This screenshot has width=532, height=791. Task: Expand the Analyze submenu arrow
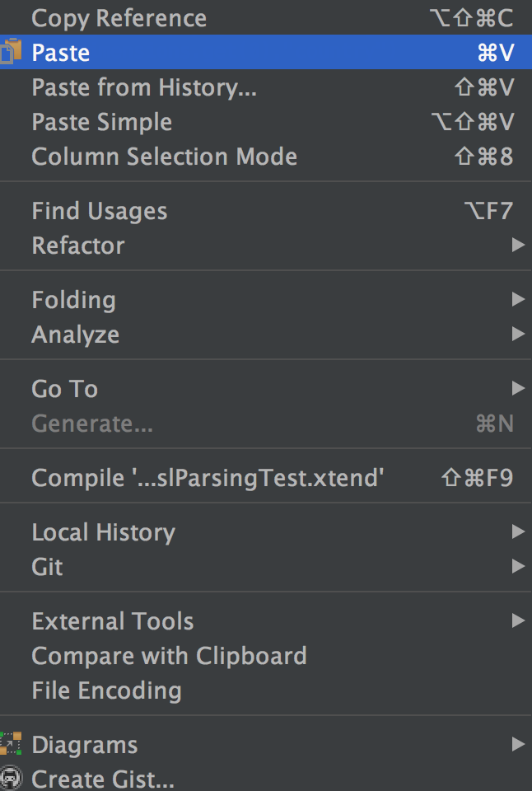point(518,334)
